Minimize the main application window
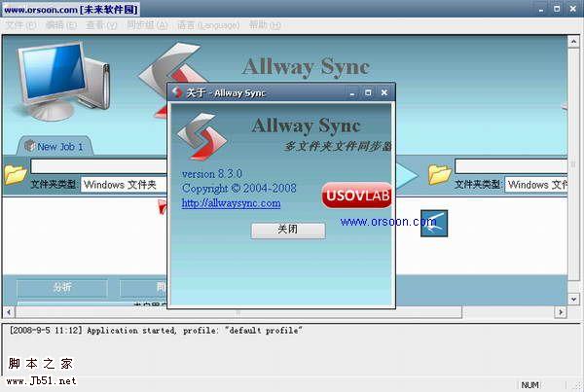Viewport: 584px width, 392px height. tap(541, 9)
